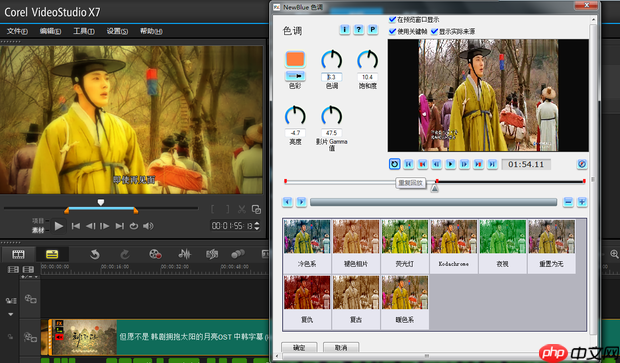Screen dimensions: 620x363
Task: Open the sound mixer waveform icon
Action: [x=184, y=254]
